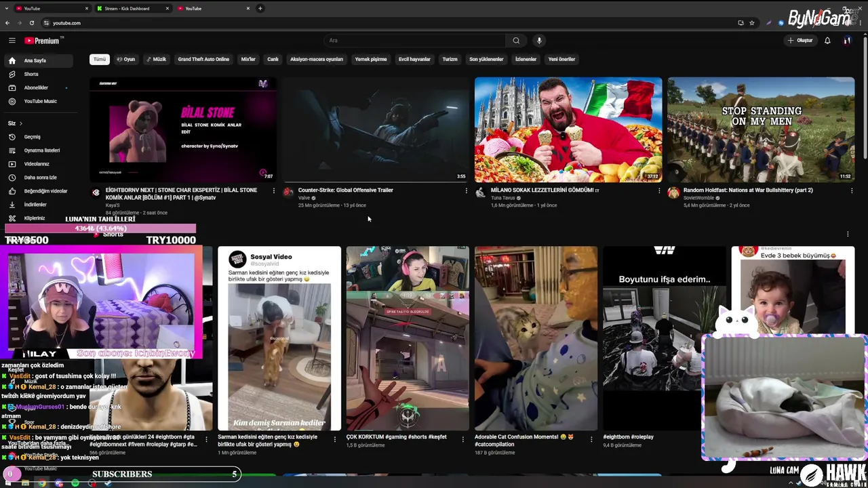Screen dimensions: 868x488
Task: Select the Canlı filter chip
Action: point(273,59)
